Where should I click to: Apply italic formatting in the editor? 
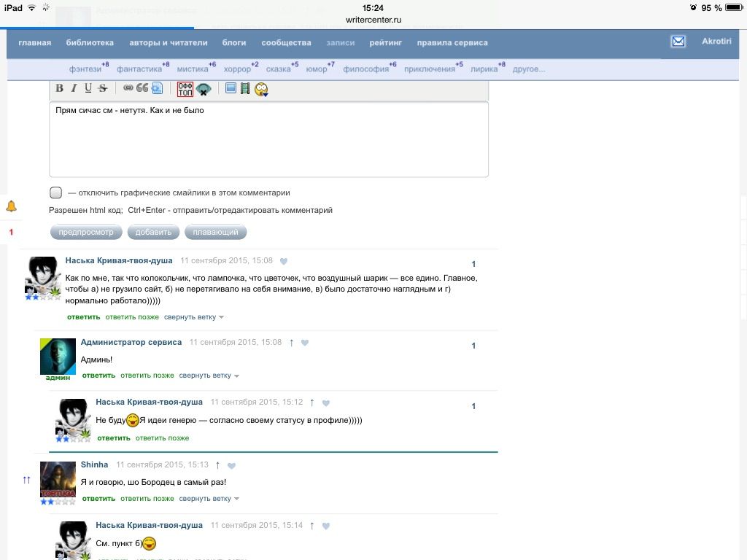point(74,88)
